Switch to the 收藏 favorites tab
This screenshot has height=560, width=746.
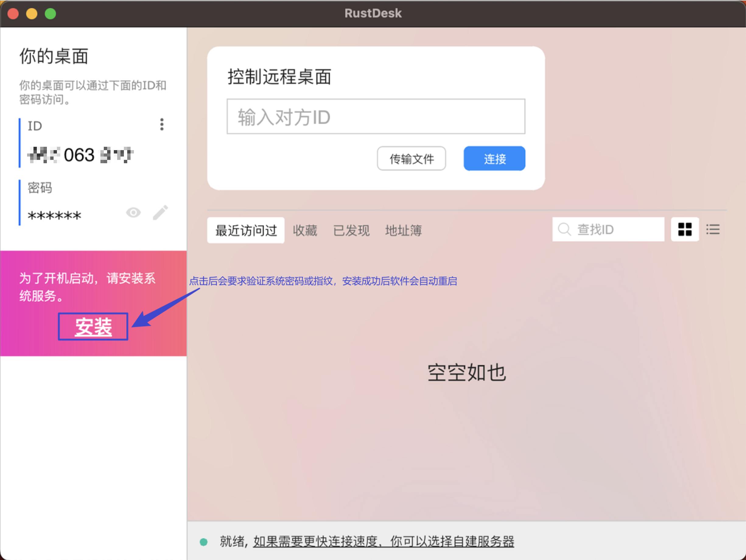(x=305, y=231)
